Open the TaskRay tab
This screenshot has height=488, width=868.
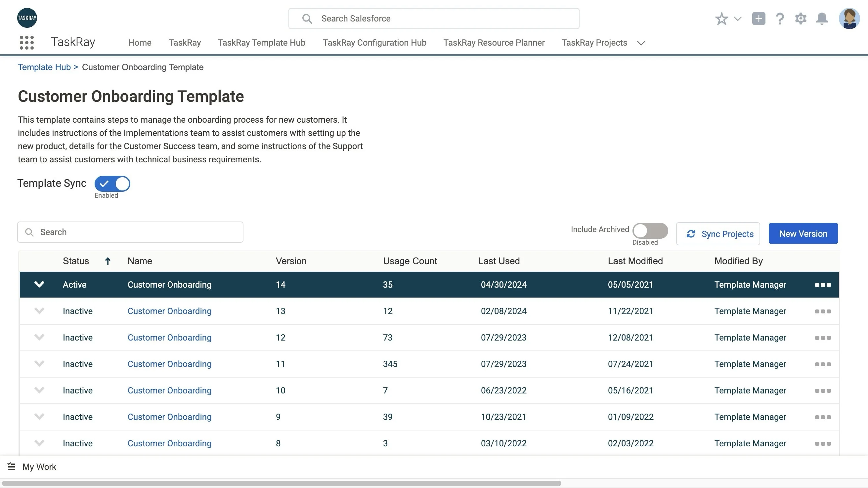click(x=185, y=43)
